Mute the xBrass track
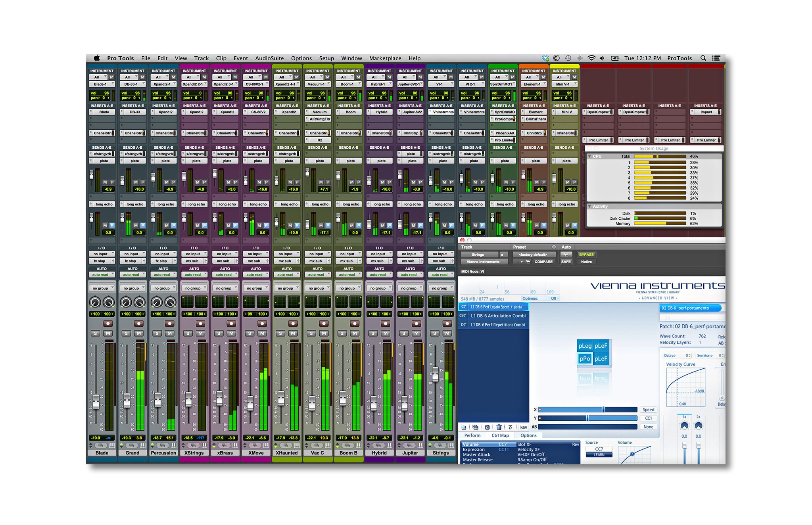 (231, 333)
